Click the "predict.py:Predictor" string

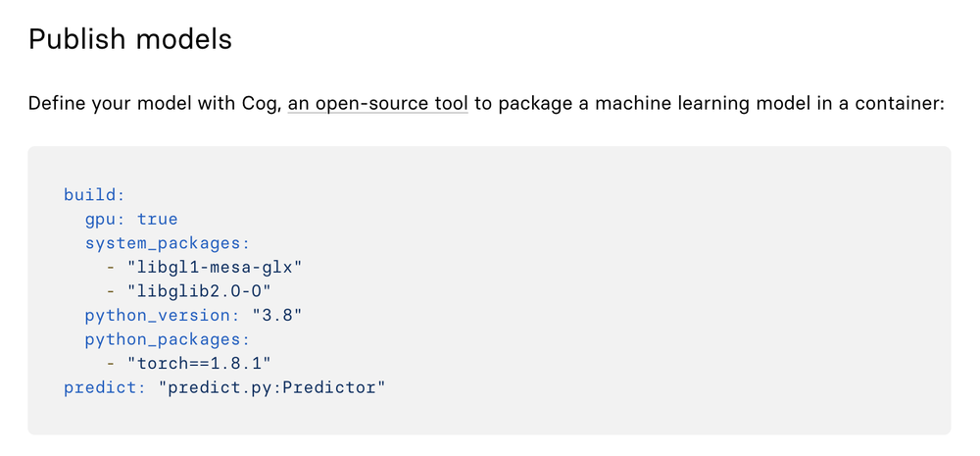(271, 387)
